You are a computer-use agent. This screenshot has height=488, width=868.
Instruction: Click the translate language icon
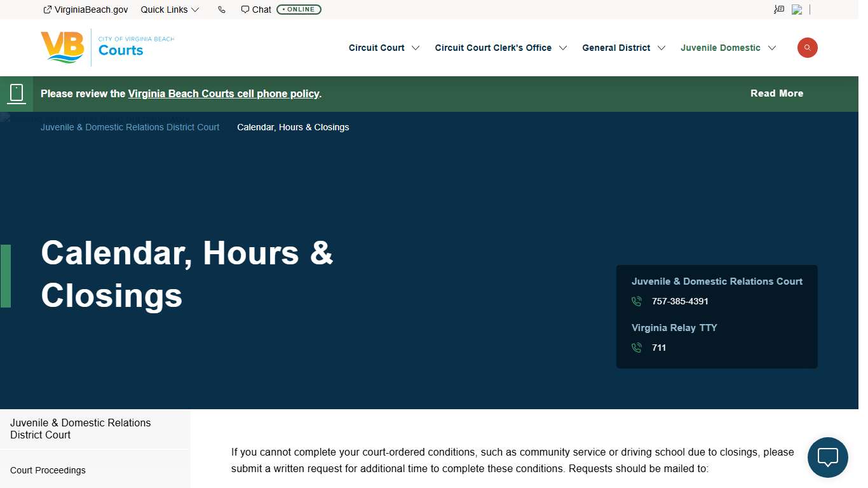point(778,10)
